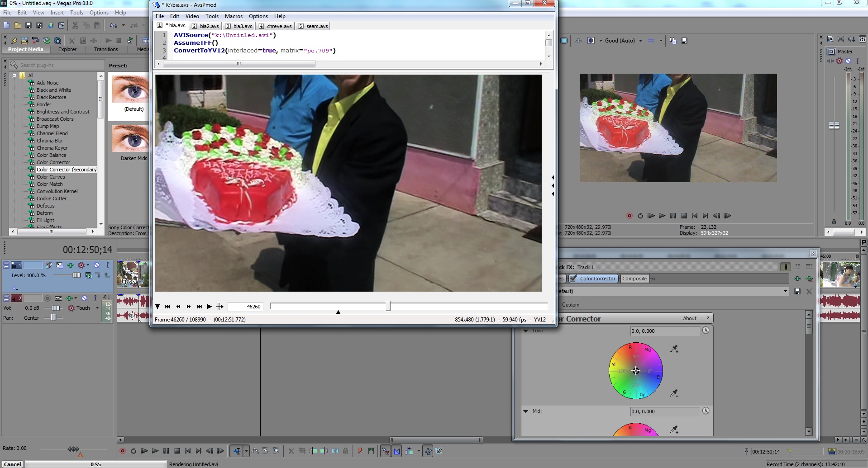Open the Undo history dropdown arrow
868x468 pixels.
click(x=123, y=25)
